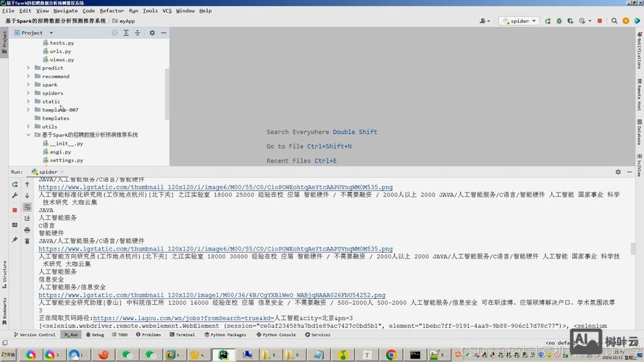Toggle pin tab in Run panel
The width and height of the screenshot is (644, 362).
tap(14, 240)
